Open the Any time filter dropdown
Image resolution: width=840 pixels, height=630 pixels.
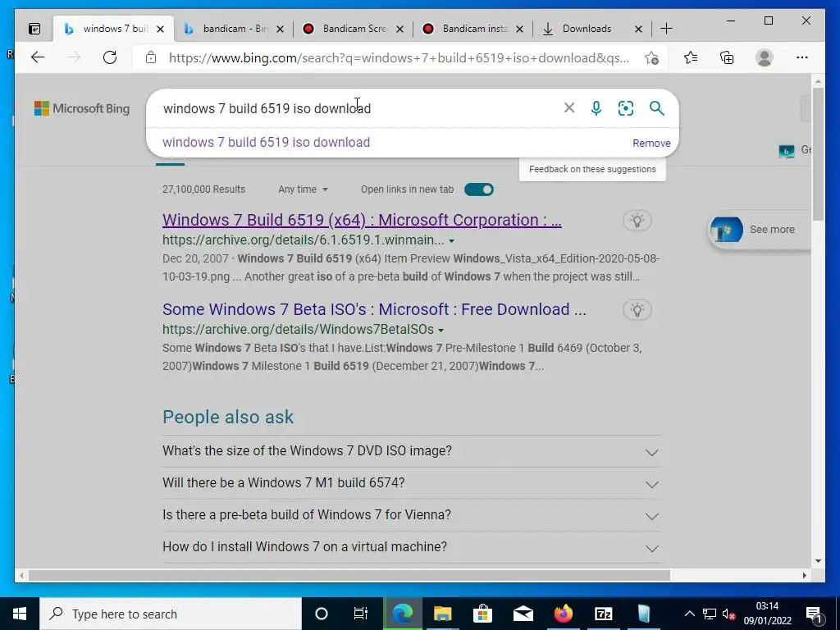pos(303,189)
